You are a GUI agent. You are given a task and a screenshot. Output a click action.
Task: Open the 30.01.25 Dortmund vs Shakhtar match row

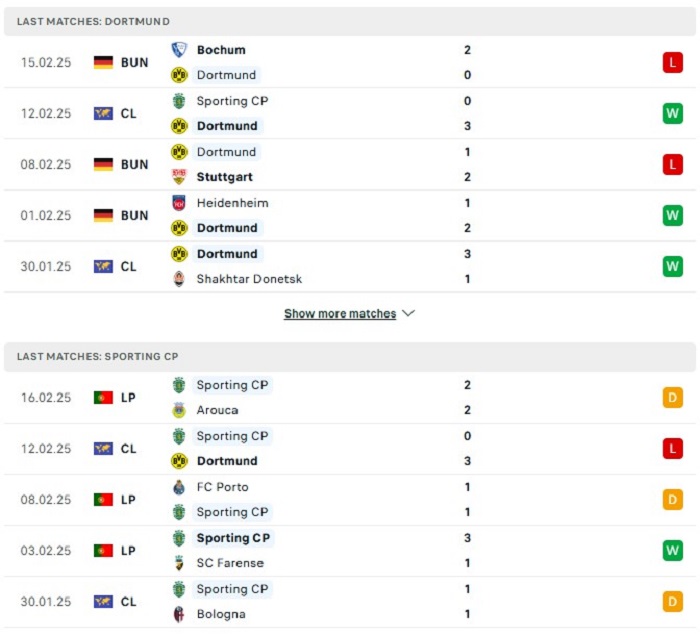click(350, 267)
